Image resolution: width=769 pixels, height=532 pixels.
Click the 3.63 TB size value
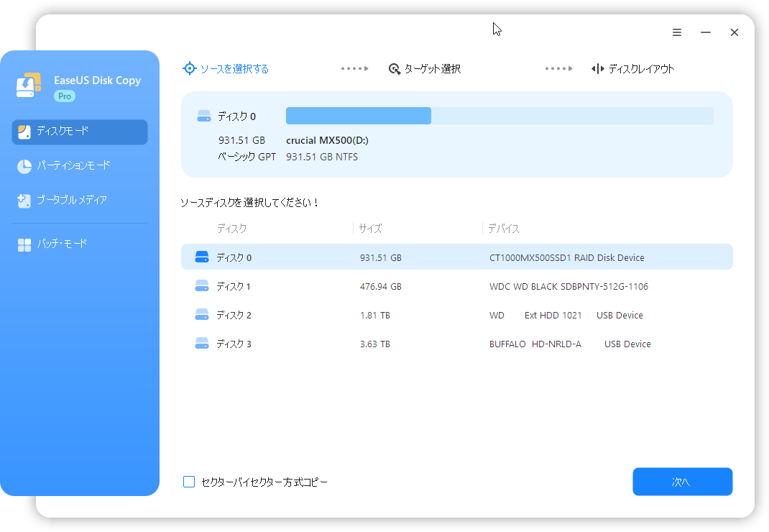click(374, 344)
